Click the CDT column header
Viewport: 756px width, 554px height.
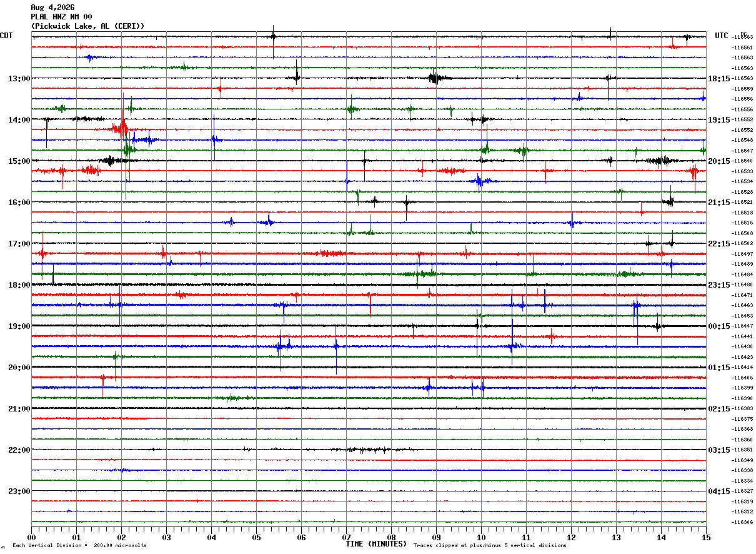click(6, 36)
